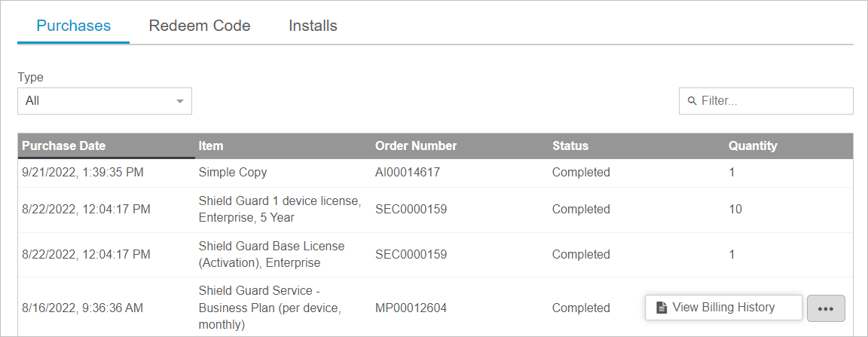Click into the Filter search field

pyautogui.click(x=766, y=101)
